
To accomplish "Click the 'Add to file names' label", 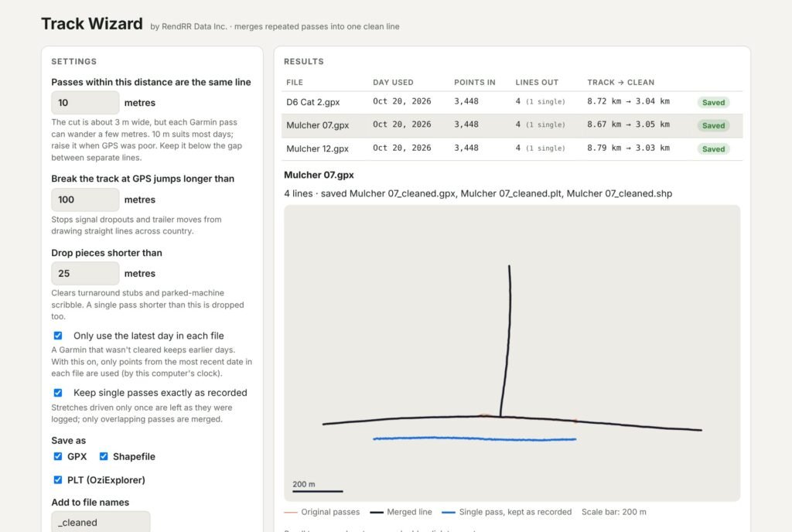I will coord(90,502).
